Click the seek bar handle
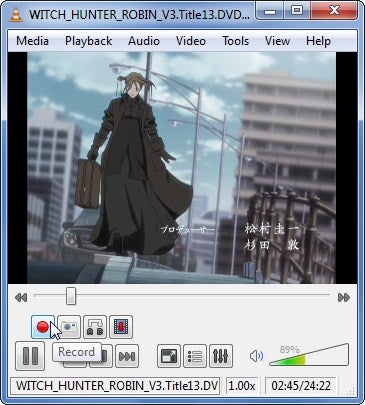 point(71,296)
